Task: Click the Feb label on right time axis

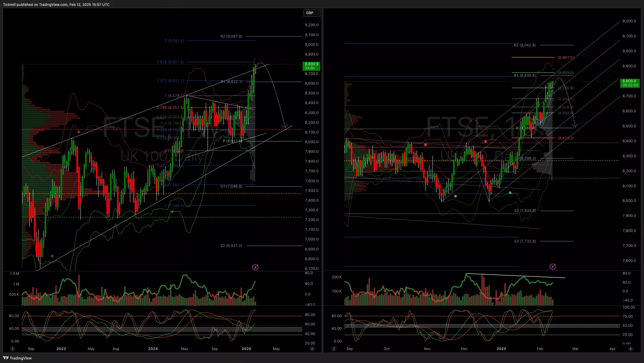Action: 540,349
